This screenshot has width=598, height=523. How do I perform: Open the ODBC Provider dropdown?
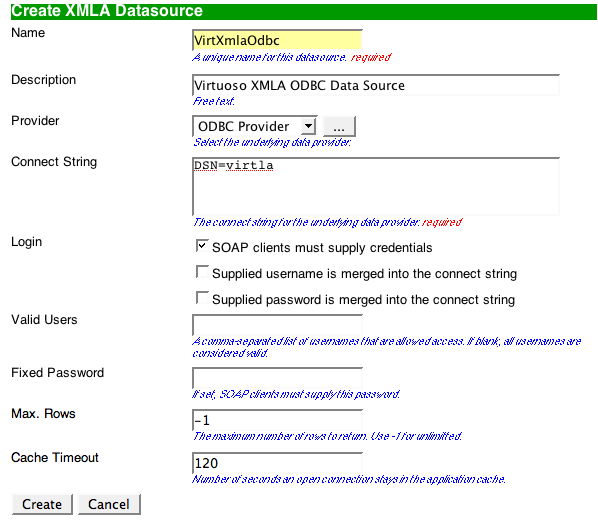255,126
